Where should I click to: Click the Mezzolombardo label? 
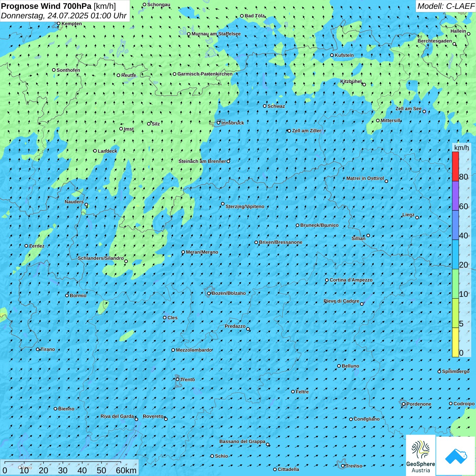tap(194, 350)
